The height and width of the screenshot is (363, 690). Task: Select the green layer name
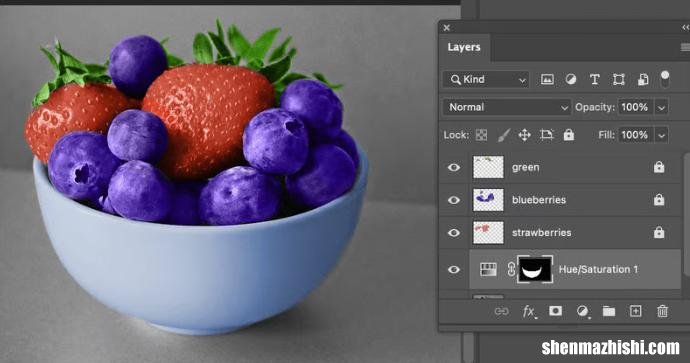pos(525,167)
